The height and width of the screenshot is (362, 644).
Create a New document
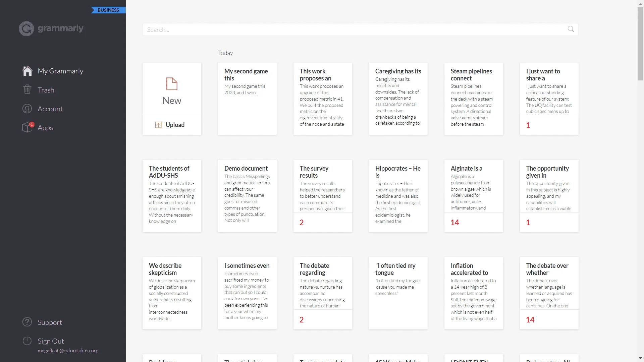coord(172,89)
